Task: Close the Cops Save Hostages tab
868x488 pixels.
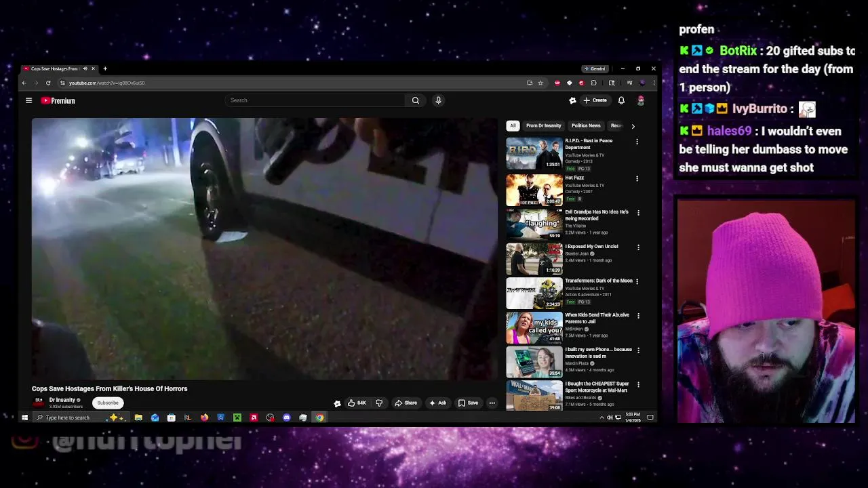Action: tap(94, 68)
